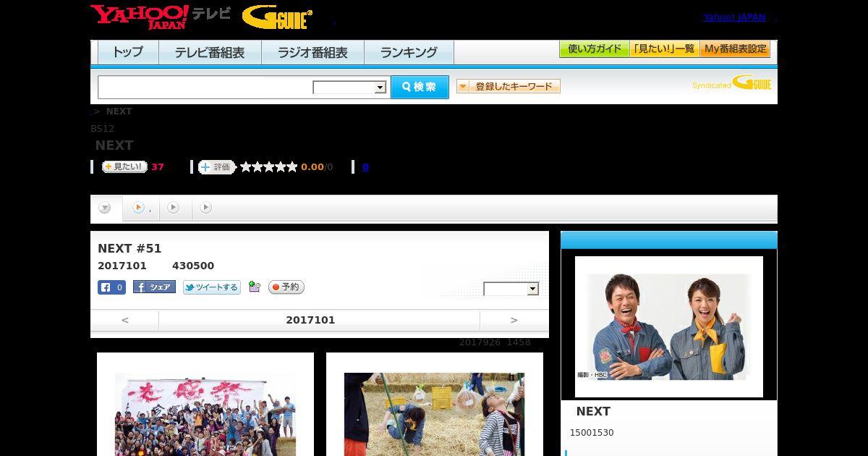This screenshot has width=868, height=456.
Task: Open the 使い方ガイド button
Action: [595, 49]
